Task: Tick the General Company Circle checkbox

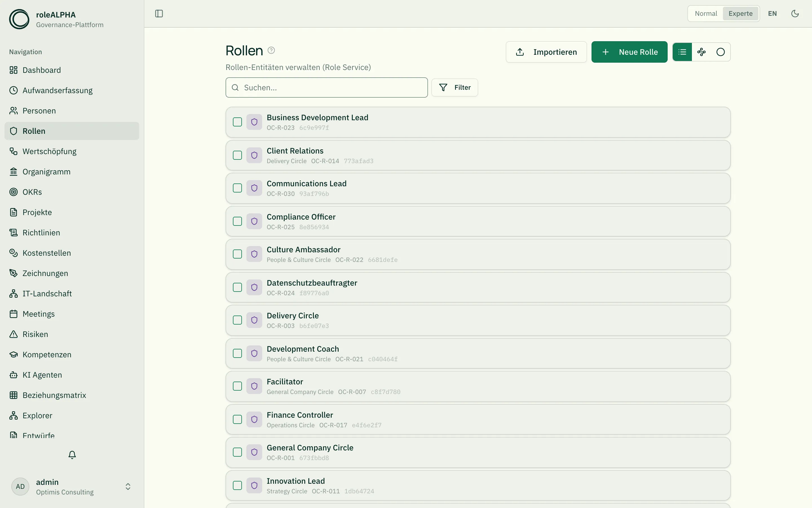Action: coord(237,452)
